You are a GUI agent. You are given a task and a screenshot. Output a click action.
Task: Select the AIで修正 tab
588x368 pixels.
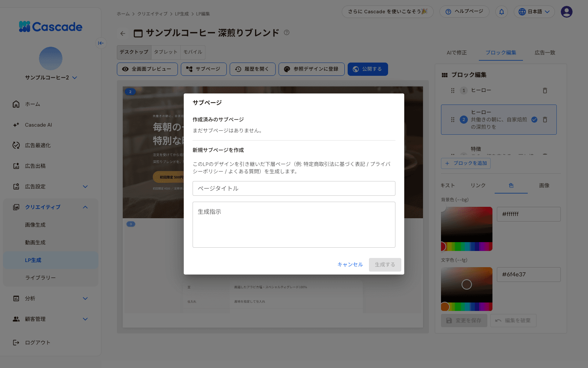(457, 53)
